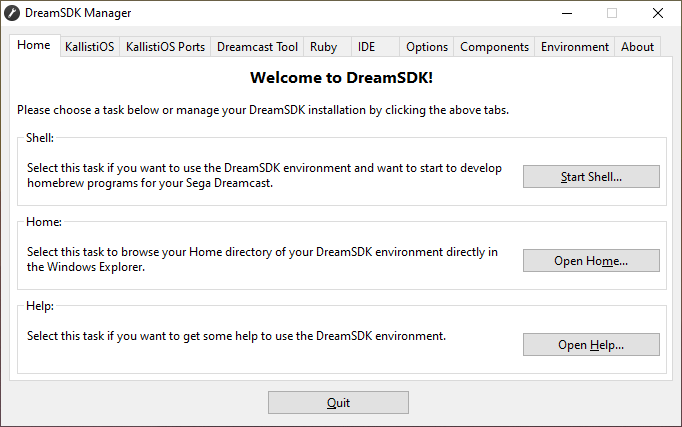
Task: Select the Components tab
Action: tap(494, 47)
